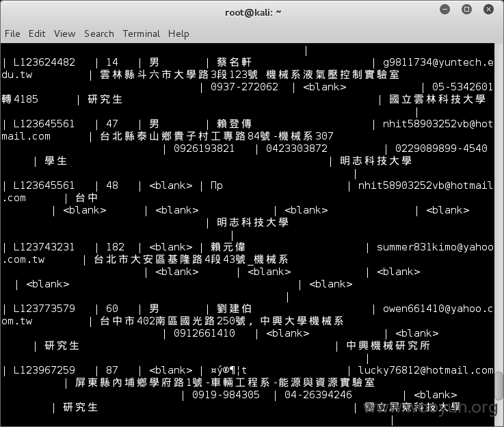
Task: Click the ID L123645561 in row 47
Action: [44, 124]
